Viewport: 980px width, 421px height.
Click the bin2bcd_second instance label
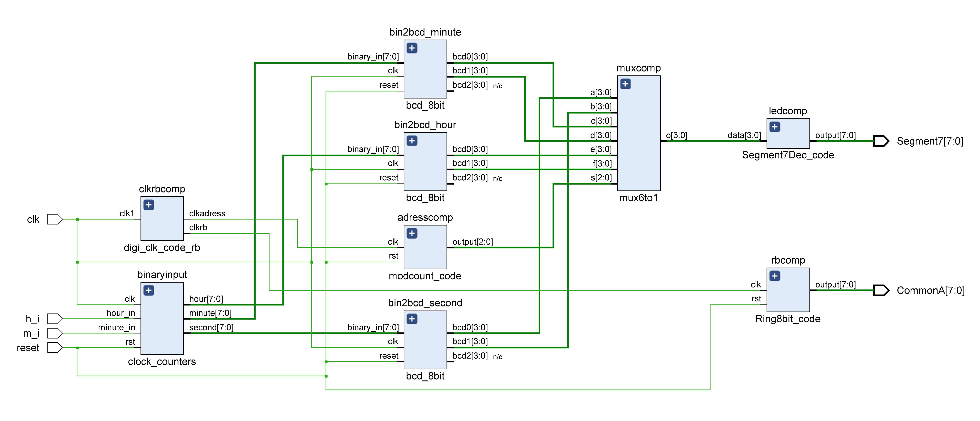(x=425, y=303)
